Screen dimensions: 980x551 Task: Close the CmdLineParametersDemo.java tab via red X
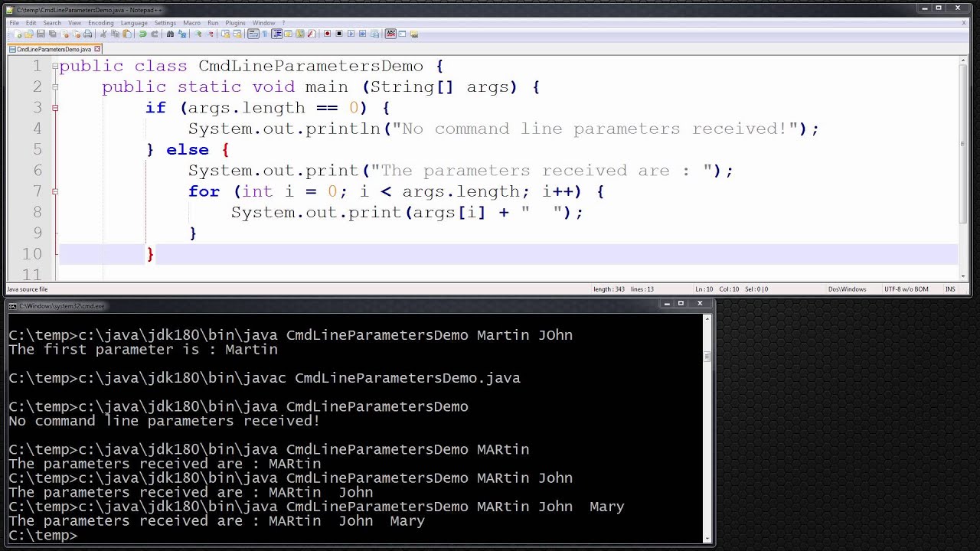click(97, 49)
